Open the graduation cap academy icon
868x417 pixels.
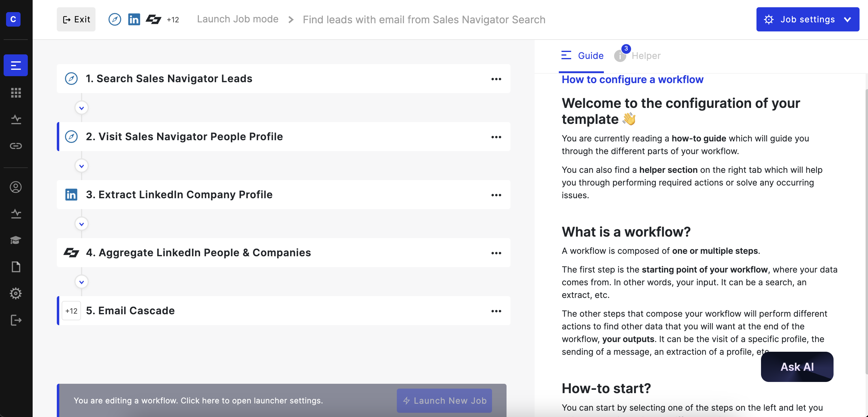tap(16, 240)
